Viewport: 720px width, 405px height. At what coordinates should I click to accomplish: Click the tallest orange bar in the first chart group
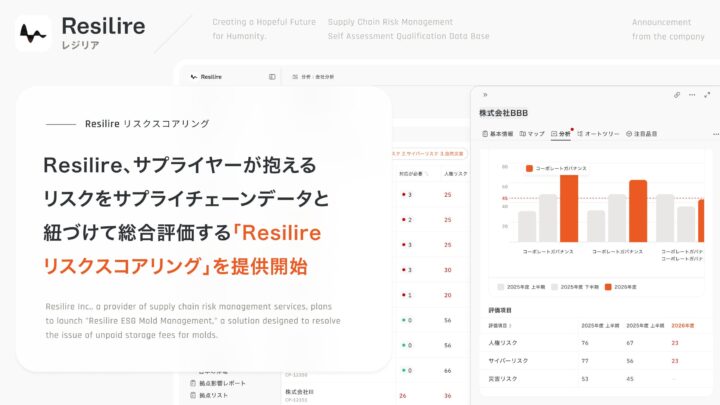(569, 208)
